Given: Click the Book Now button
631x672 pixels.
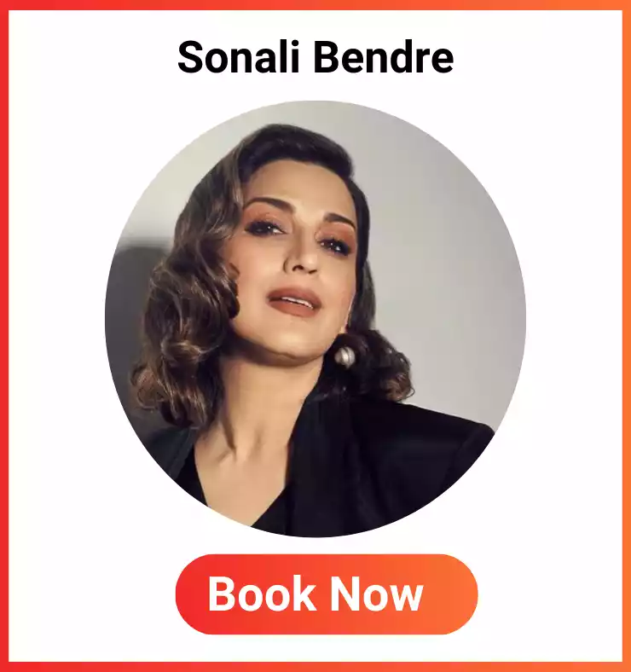Looking at the screenshot, I should click(327, 594).
